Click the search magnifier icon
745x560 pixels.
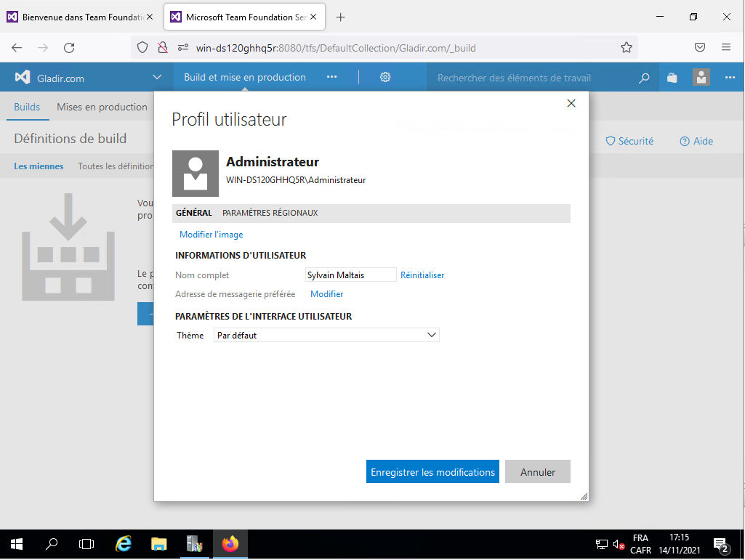coord(644,78)
